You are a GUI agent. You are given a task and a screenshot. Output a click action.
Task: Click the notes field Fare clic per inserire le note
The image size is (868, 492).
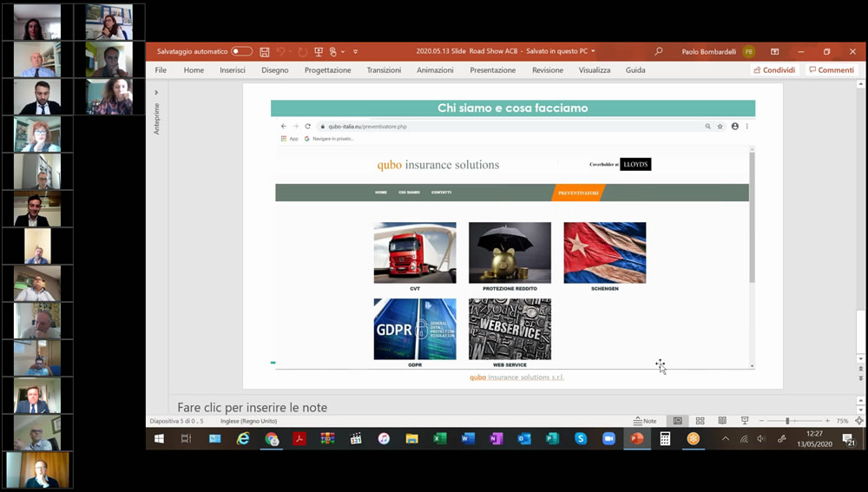pyautogui.click(x=252, y=407)
